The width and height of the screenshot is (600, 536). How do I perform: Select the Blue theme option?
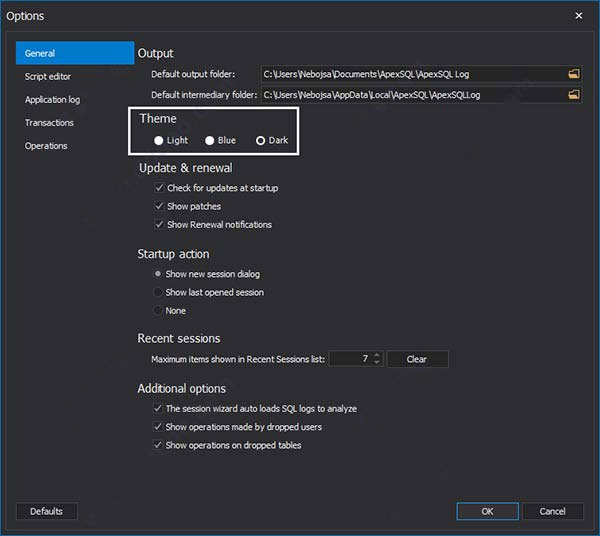tap(210, 141)
